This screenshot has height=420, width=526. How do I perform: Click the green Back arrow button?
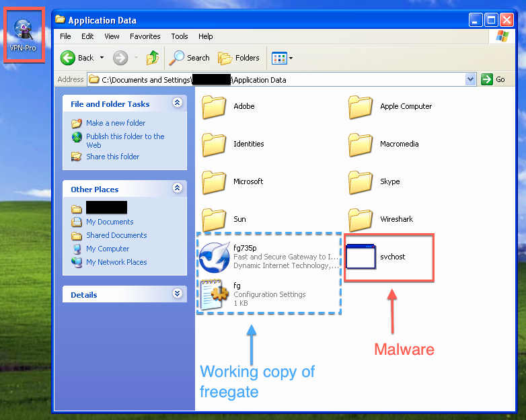click(x=68, y=58)
